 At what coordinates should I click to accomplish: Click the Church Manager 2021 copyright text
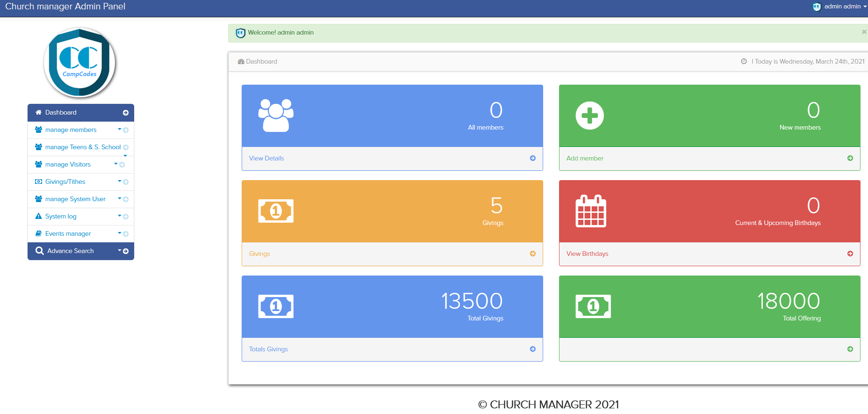[x=548, y=405]
